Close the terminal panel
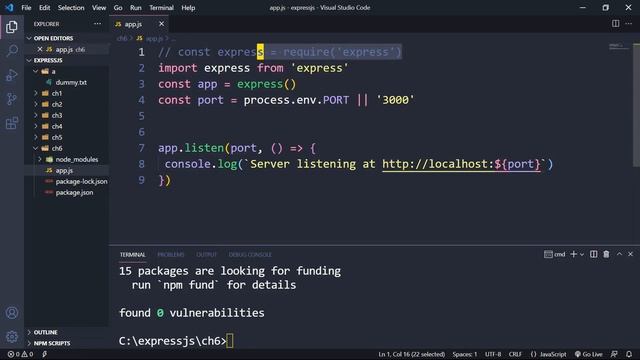Viewport: 640px width, 360px height. pos(630,254)
